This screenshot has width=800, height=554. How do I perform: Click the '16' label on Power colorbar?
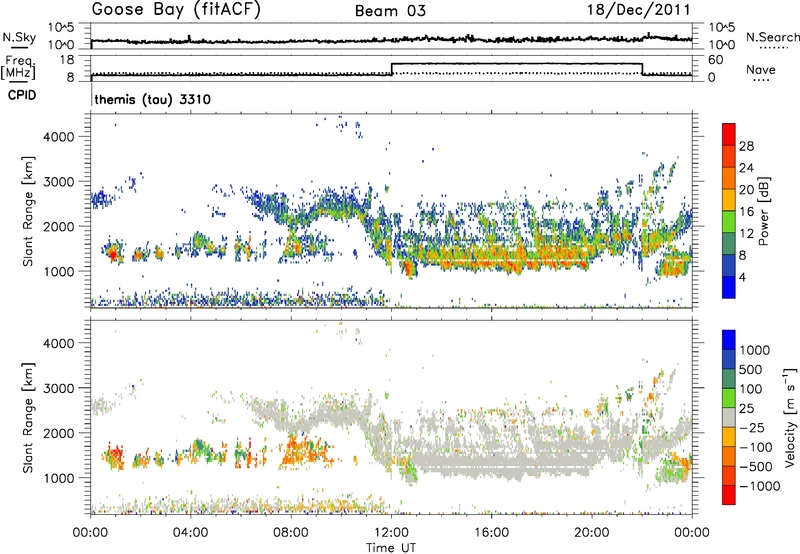[x=746, y=212]
